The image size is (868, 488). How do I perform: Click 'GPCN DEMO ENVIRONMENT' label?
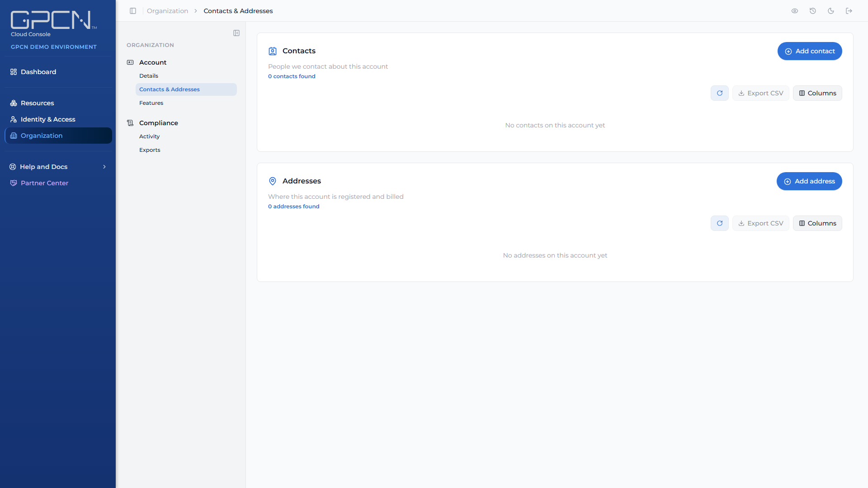tap(54, 47)
